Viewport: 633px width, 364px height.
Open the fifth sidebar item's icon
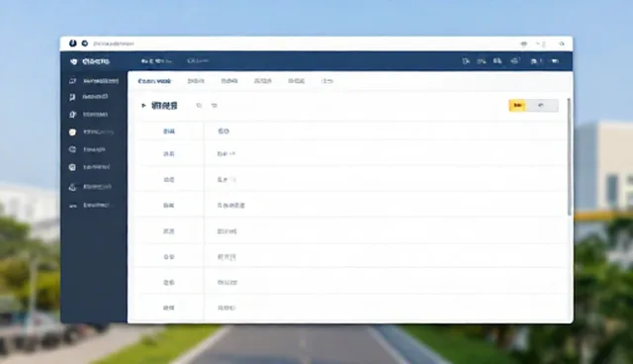coord(72,149)
